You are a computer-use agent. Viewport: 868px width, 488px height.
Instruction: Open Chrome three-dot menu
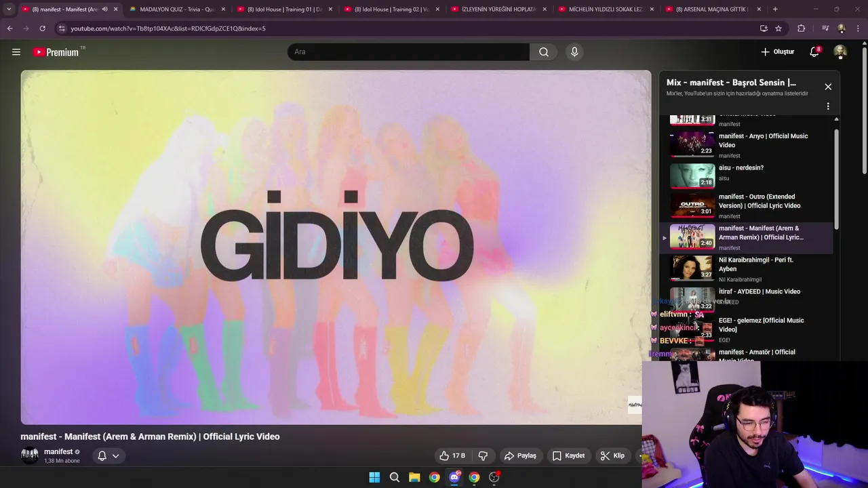click(859, 28)
